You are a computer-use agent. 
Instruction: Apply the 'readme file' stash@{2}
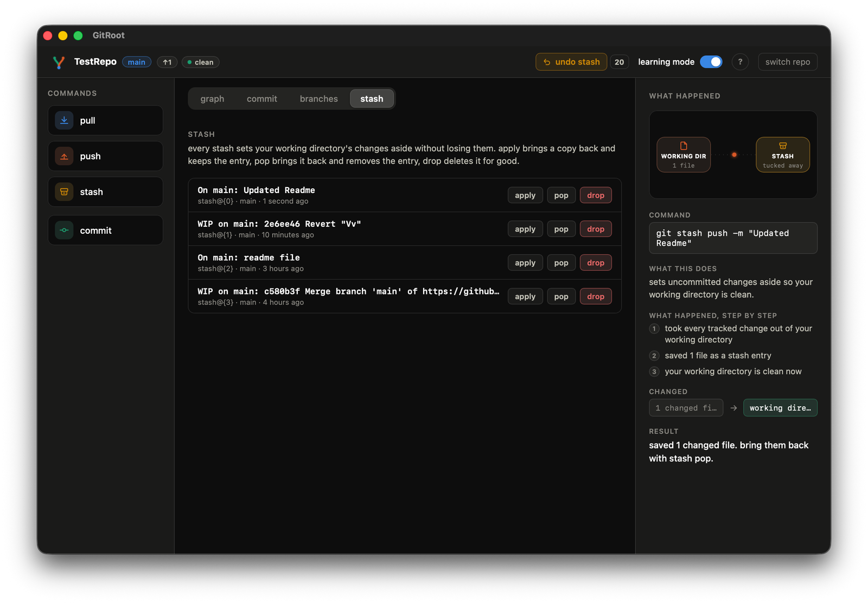(x=525, y=262)
